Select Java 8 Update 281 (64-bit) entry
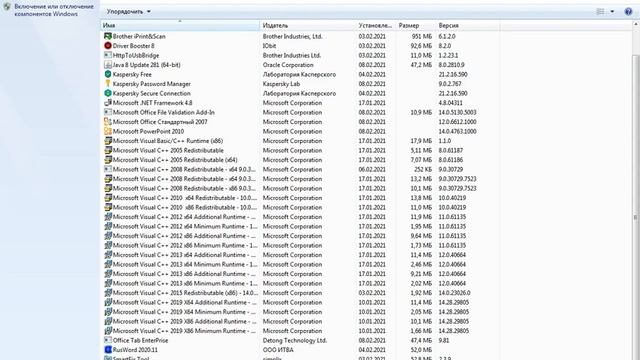The height and width of the screenshot is (360, 640). [147, 64]
